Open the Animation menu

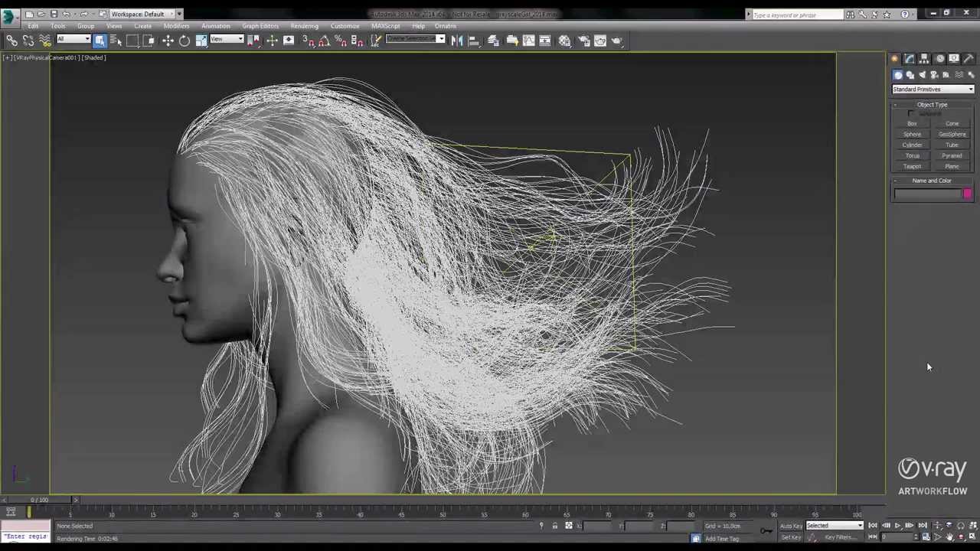pos(215,26)
